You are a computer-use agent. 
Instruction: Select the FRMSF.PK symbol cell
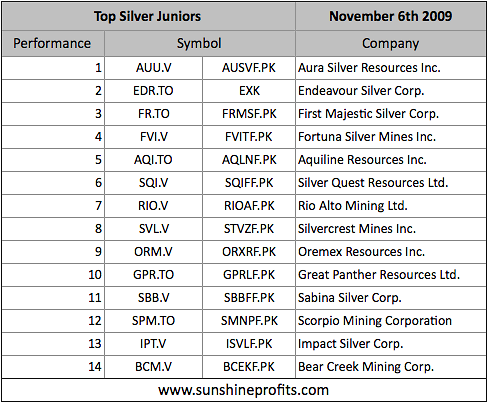pyautogui.click(x=249, y=114)
